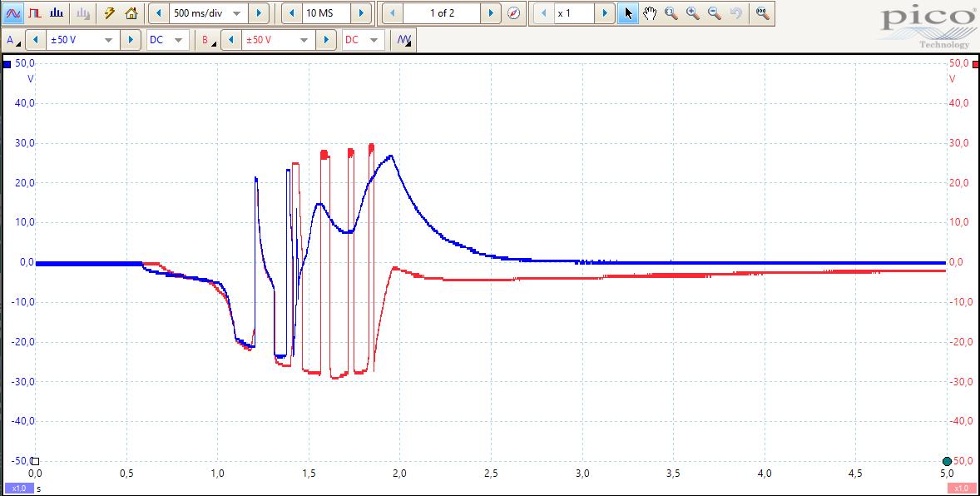The height and width of the screenshot is (496, 980).
Task: Increase timebase above 500 ms/div
Action: tap(258, 12)
